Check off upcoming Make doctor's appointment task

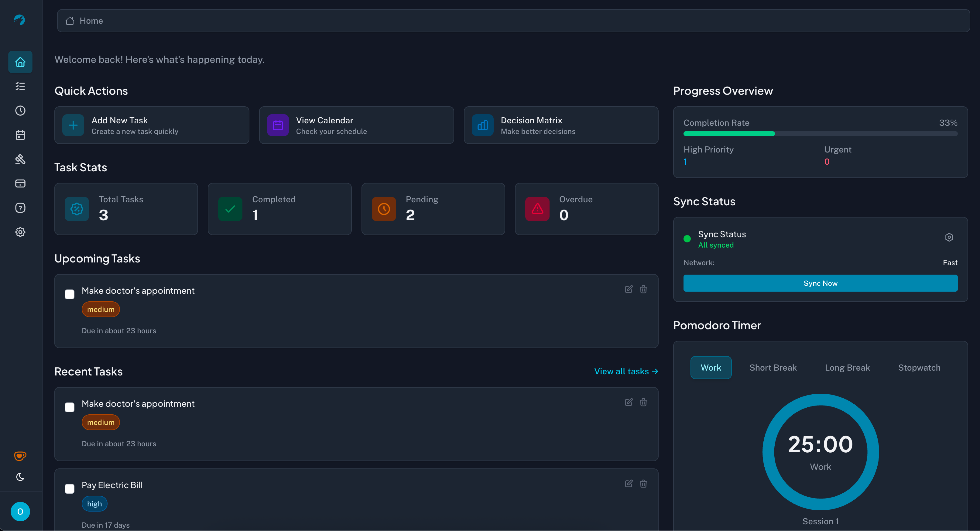click(x=70, y=294)
